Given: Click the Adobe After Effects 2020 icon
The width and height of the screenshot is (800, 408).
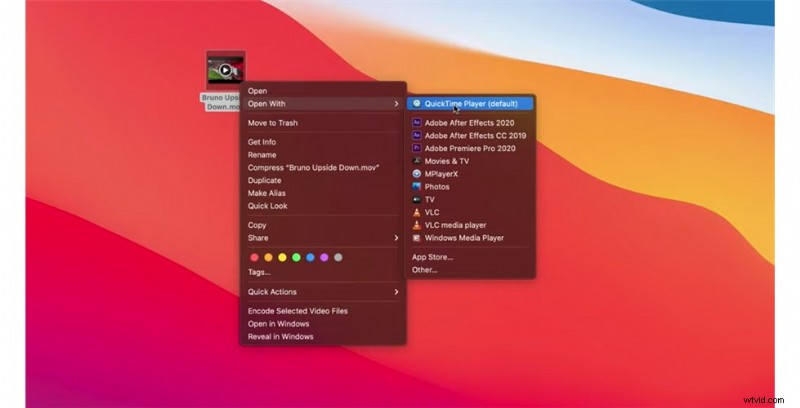Looking at the screenshot, I should tap(417, 122).
